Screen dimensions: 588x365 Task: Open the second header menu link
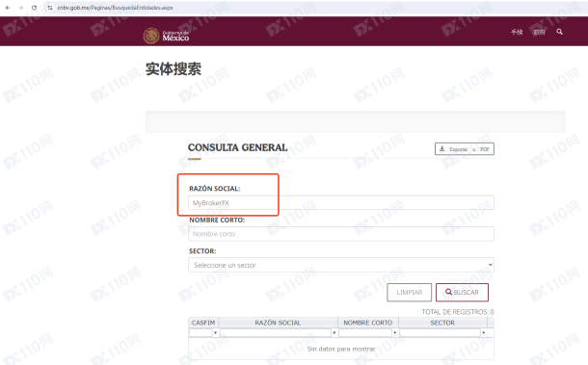click(x=539, y=32)
